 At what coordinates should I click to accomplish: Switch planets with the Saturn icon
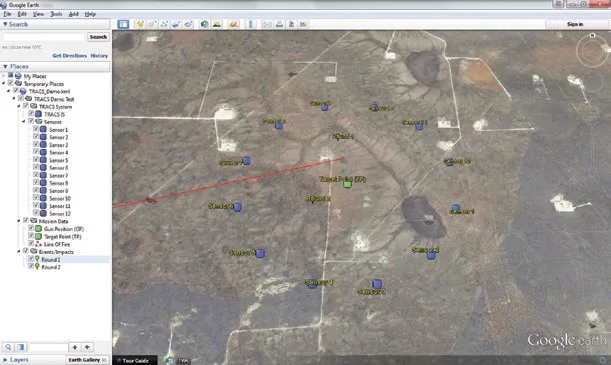coord(233,24)
